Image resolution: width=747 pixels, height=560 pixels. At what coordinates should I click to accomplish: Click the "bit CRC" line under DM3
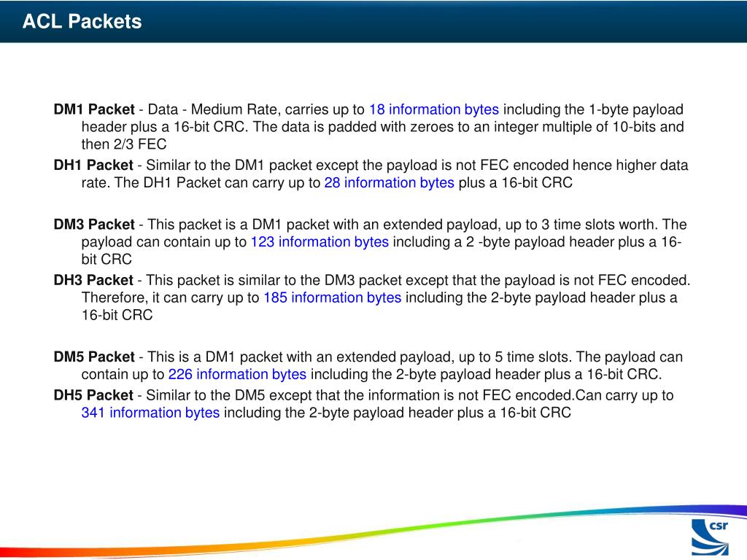(107, 260)
